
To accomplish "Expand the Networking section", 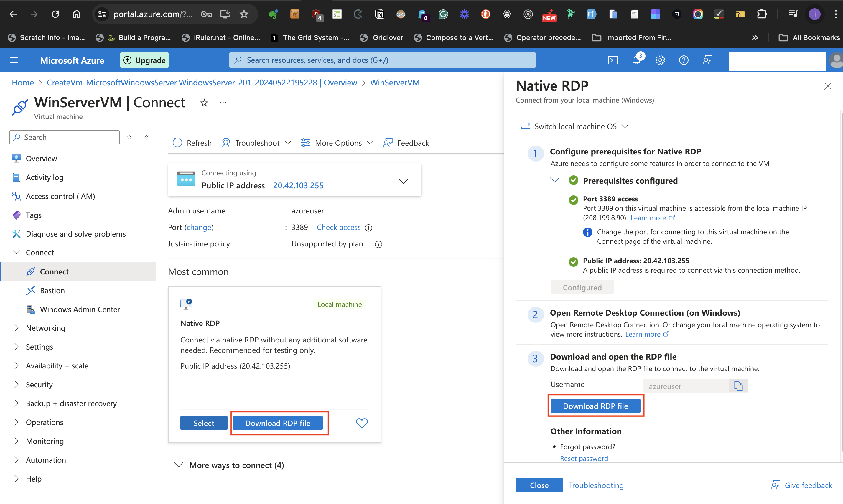I will [x=45, y=328].
